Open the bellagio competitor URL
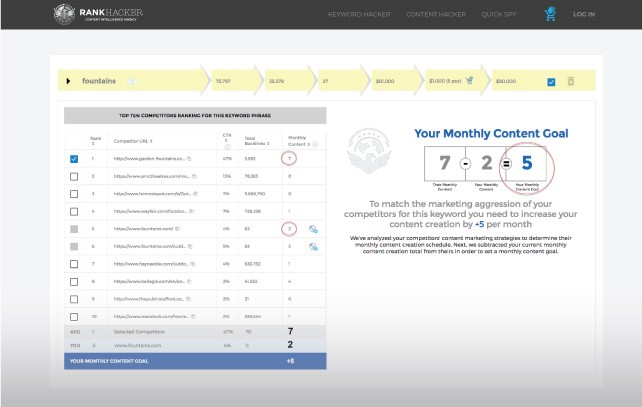 tap(149, 282)
